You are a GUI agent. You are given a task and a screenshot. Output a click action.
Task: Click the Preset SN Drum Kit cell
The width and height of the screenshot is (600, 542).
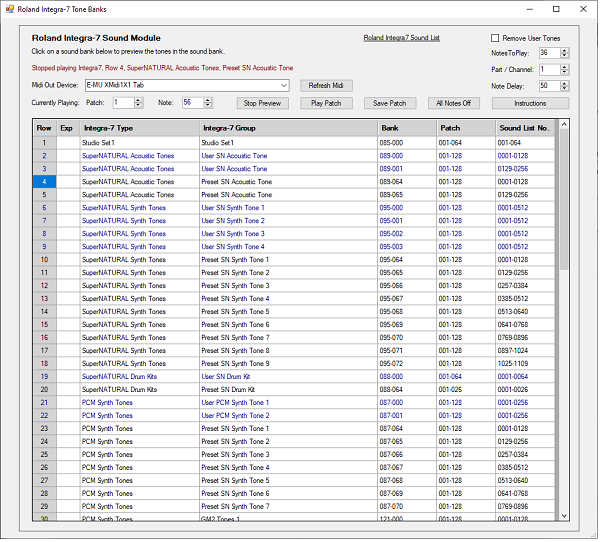pyautogui.click(x=289, y=390)
